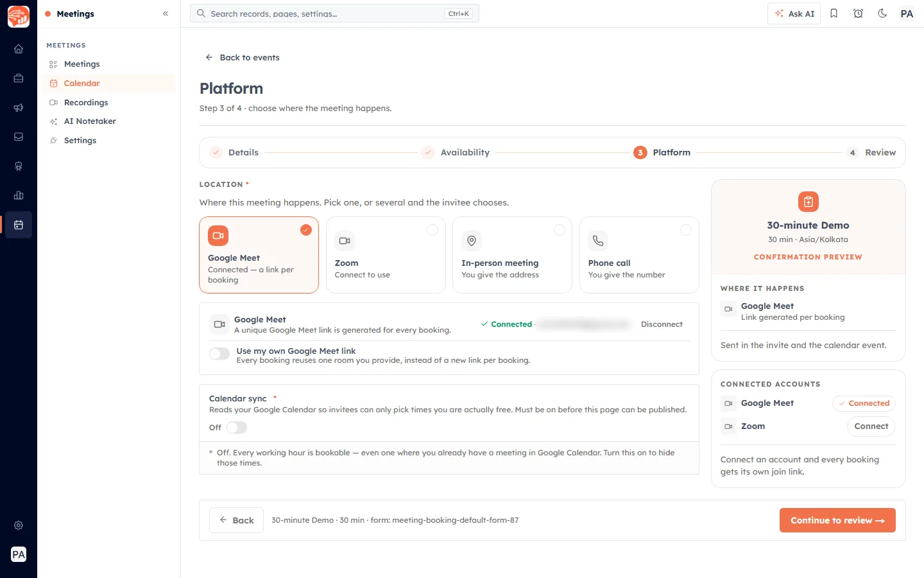
Task: Collapse the Meetings sidebar panel
Action: coord(166,13)
